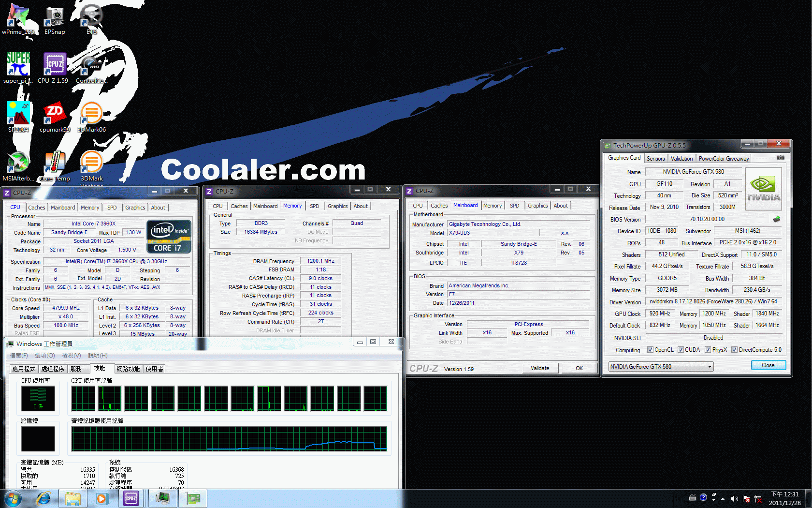This screenshot has height=508, width=812.
Task: Open the ET6 desktop icon
Action: click(91, 19)
